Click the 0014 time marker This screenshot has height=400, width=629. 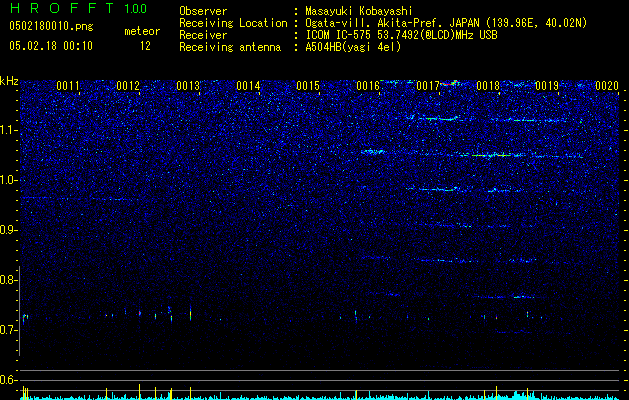pyautogui.click(x=248, y=86)
